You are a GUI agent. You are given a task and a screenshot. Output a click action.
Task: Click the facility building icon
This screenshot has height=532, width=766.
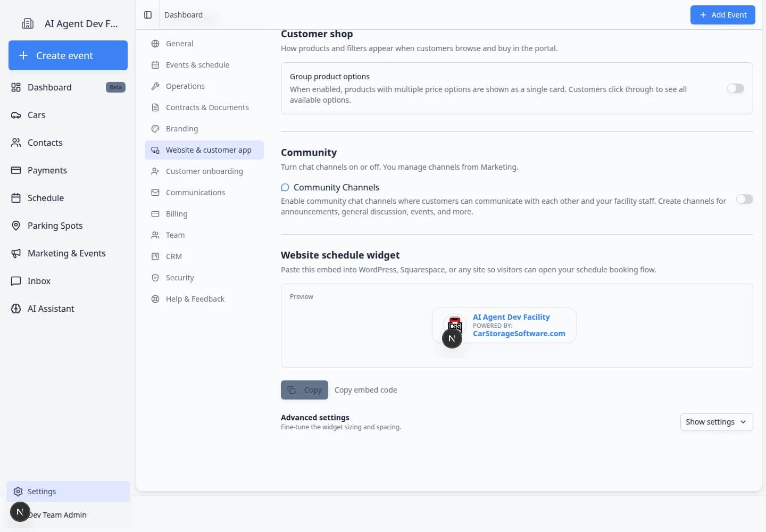[x=28, y=23]
